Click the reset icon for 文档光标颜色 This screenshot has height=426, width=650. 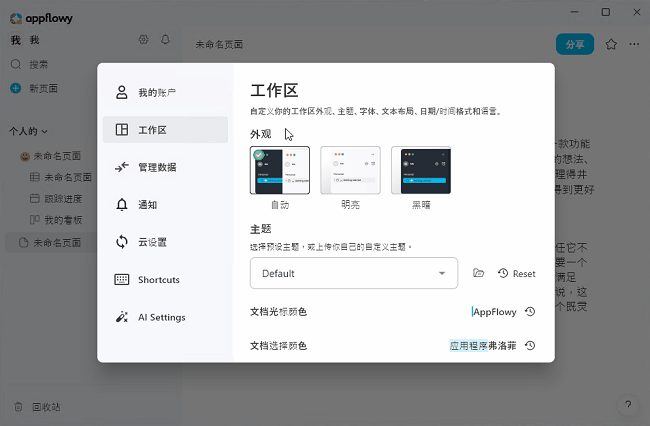(x=530, y=312)
